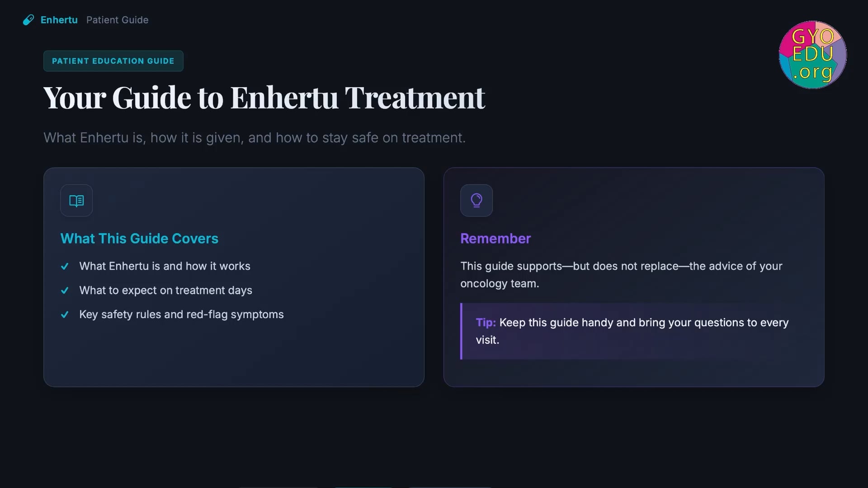Click the GYOEDU.org logo badge

pos(812,55)
